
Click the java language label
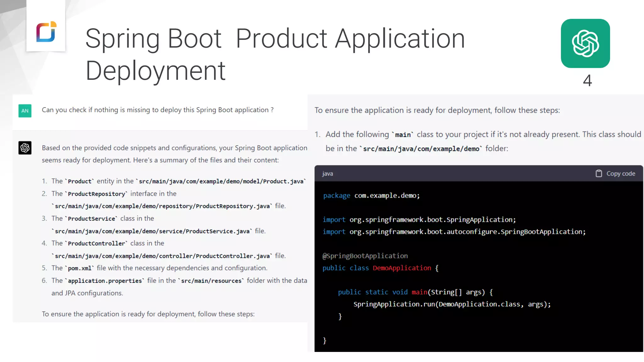click(x=327, y=173)
